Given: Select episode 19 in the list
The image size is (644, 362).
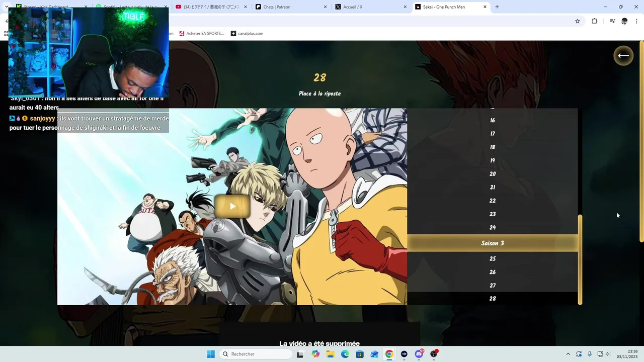Looking at the screenshot, I should (x=493, y=161).
